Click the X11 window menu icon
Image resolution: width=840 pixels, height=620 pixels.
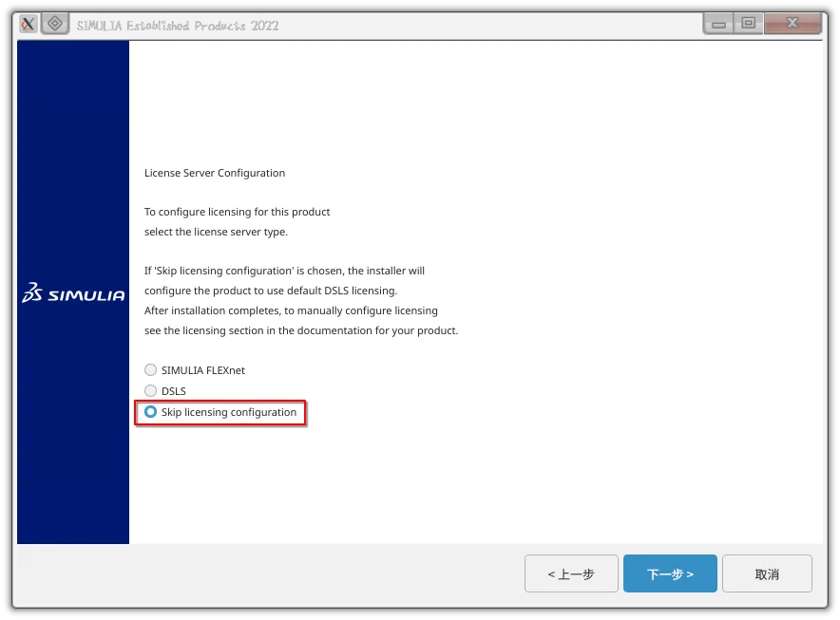29,25
